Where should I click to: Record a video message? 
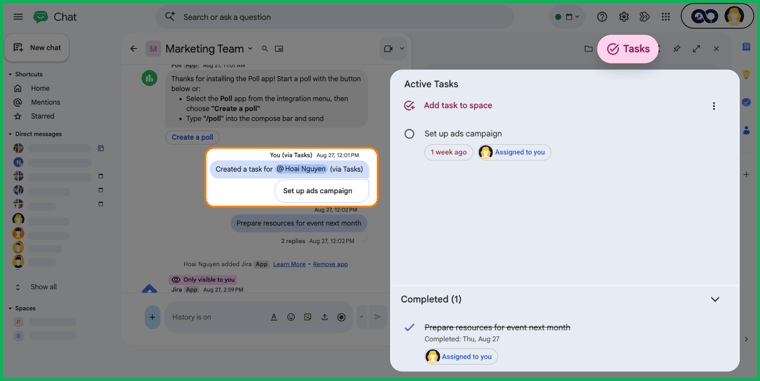tap(341, 317)
